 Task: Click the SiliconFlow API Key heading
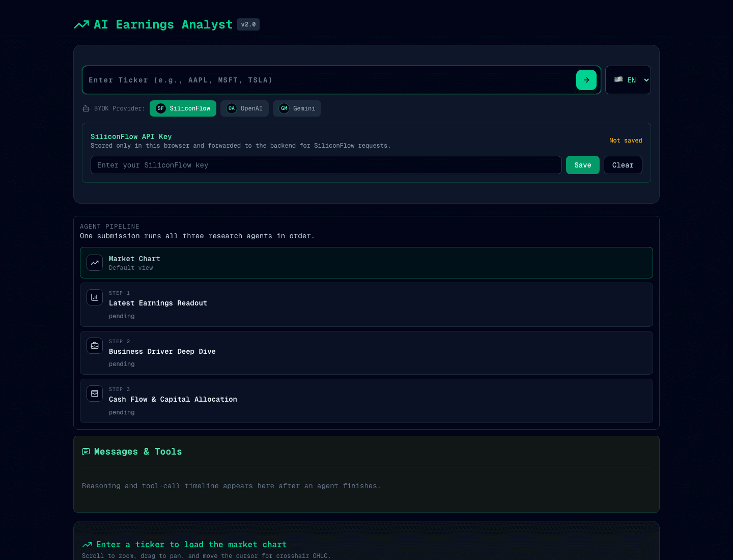tap(131, 136)
